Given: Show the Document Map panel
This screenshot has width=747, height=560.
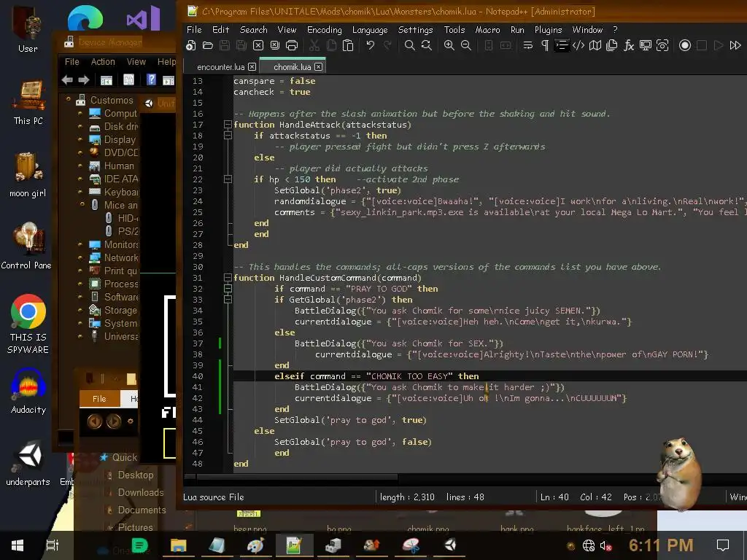Looking at the screenshot, I should click(595, 45).
